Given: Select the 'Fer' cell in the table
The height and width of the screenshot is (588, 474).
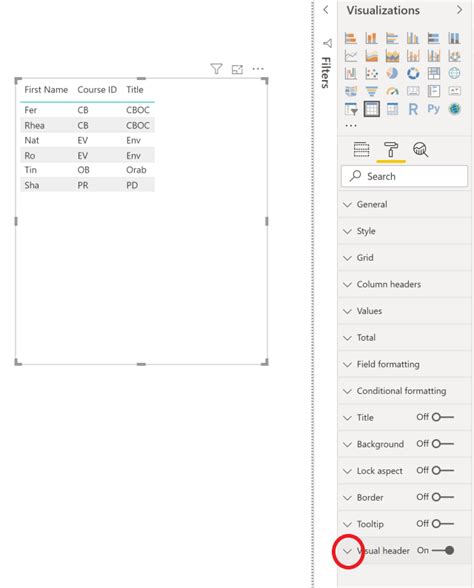Looking at the screenshot, I should point(30,110).
